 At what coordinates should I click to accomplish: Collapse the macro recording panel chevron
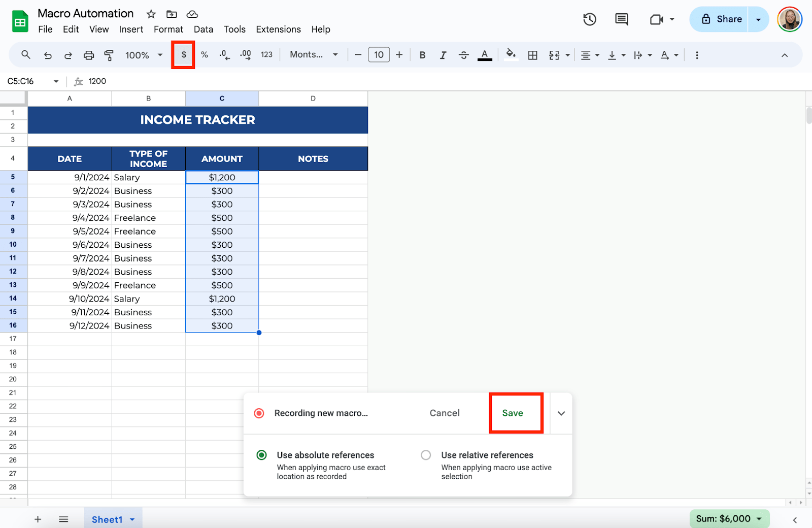561,413
